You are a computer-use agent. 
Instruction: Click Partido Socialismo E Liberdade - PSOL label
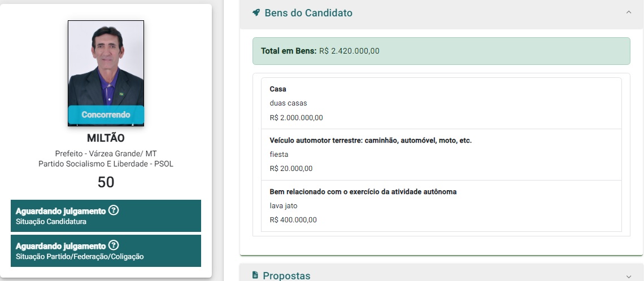tap(106, 164)
